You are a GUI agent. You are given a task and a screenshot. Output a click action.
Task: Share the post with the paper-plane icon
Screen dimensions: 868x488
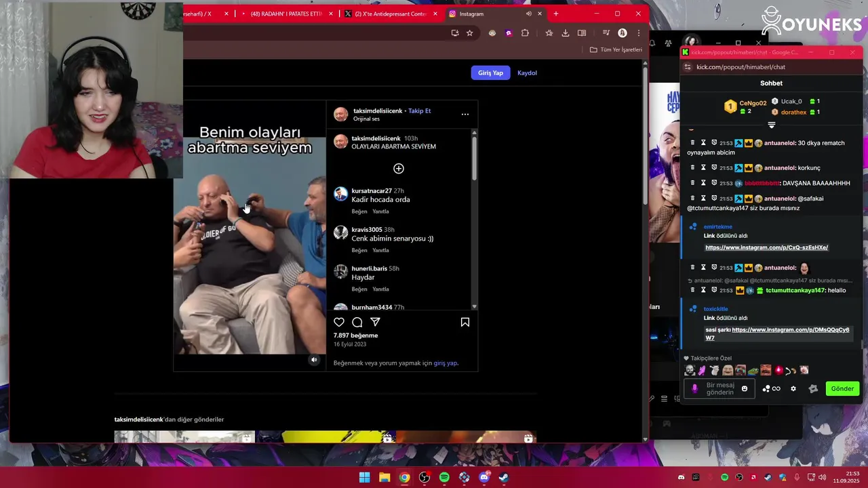[x=375, y=323]
